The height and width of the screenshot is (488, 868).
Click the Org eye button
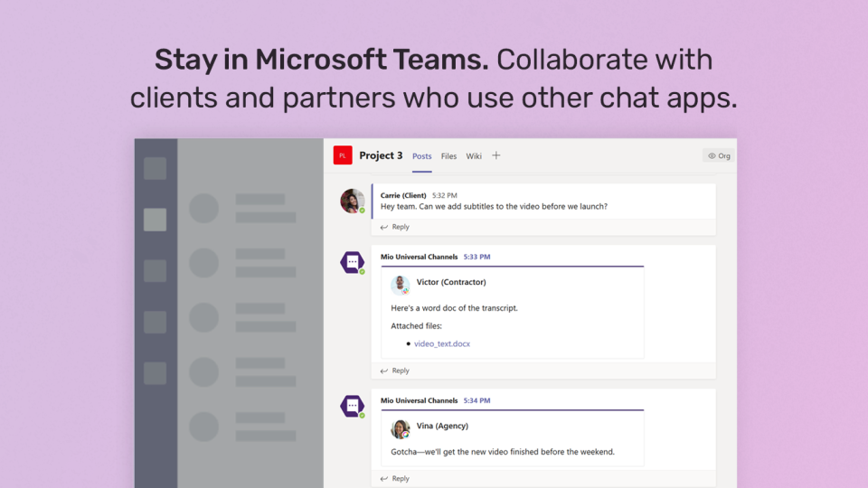[x=719, y=156]
